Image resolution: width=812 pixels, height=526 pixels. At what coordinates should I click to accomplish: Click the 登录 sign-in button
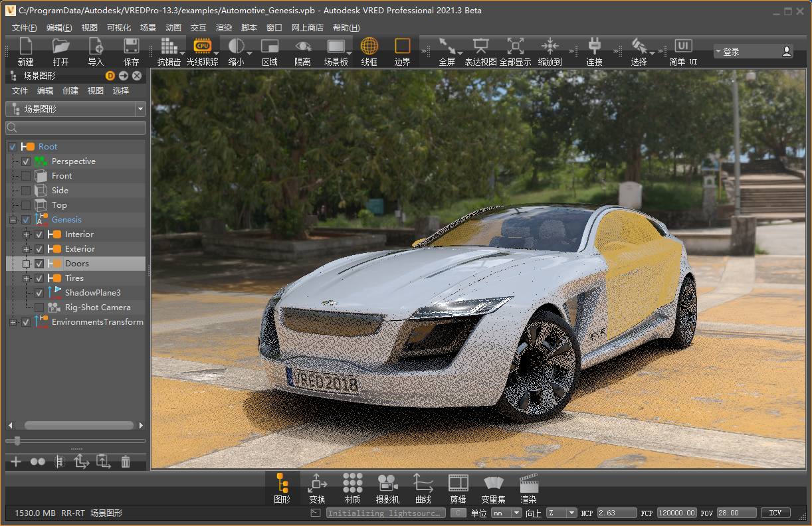(x=754, y=52)
